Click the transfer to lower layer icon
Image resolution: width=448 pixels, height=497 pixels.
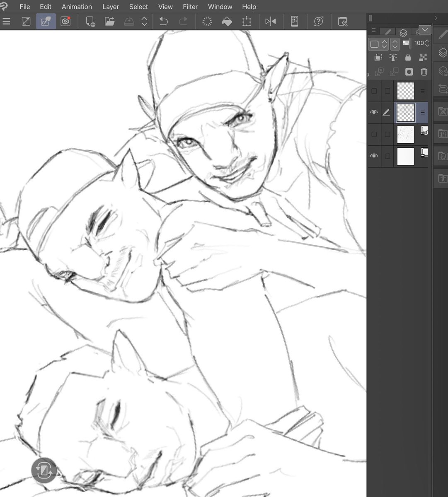379,72
